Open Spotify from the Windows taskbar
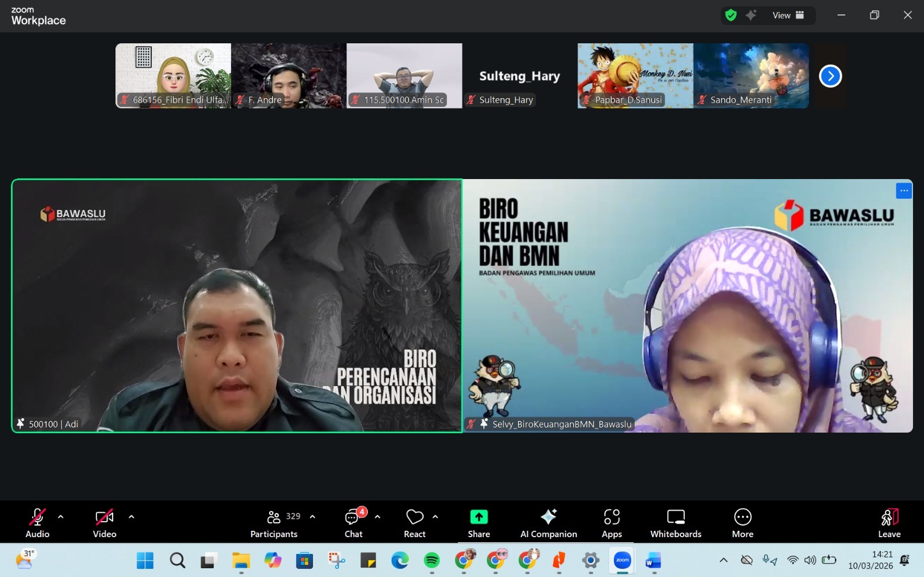 [431, 560]
